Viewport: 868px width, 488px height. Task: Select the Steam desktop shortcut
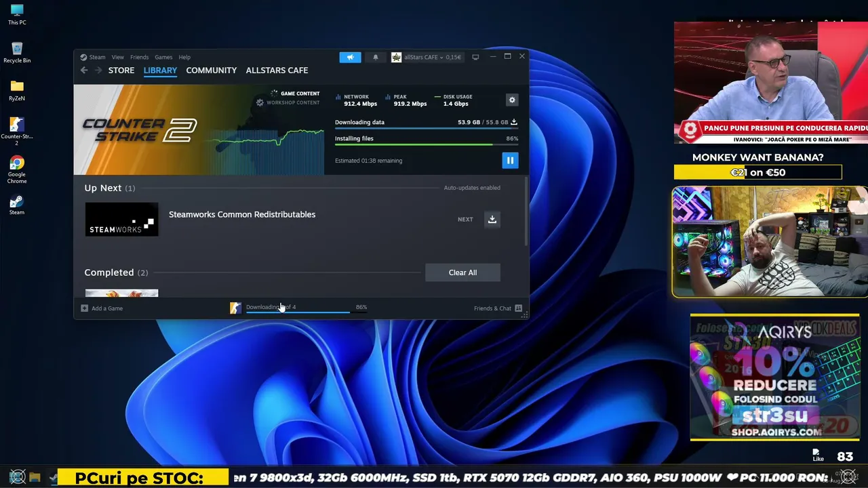(17, 204)
